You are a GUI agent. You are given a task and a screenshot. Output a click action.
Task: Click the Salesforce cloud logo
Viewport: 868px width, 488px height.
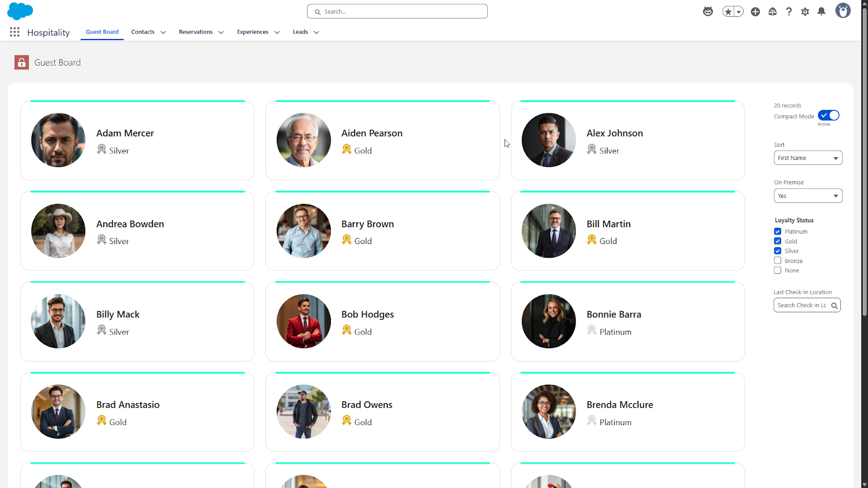pos(20,11)
